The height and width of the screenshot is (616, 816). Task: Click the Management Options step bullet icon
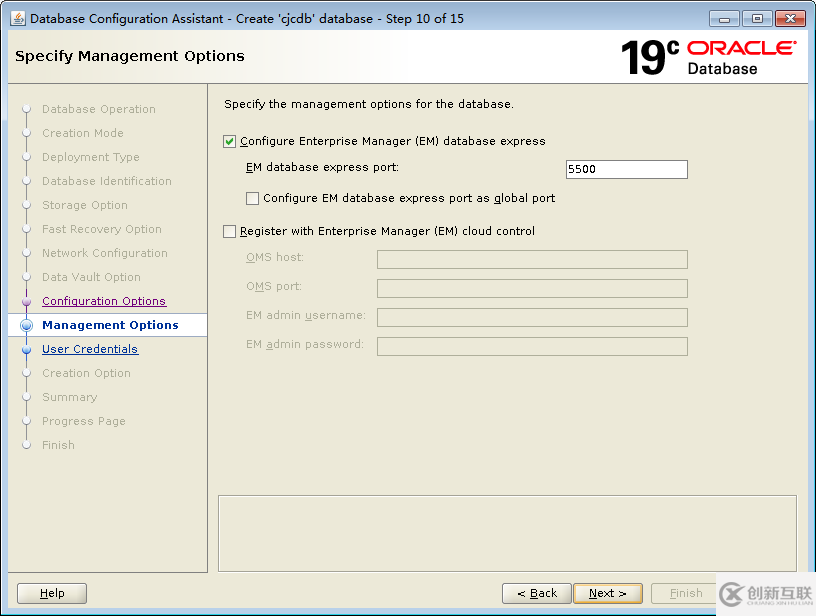click(x=27, y=325)
